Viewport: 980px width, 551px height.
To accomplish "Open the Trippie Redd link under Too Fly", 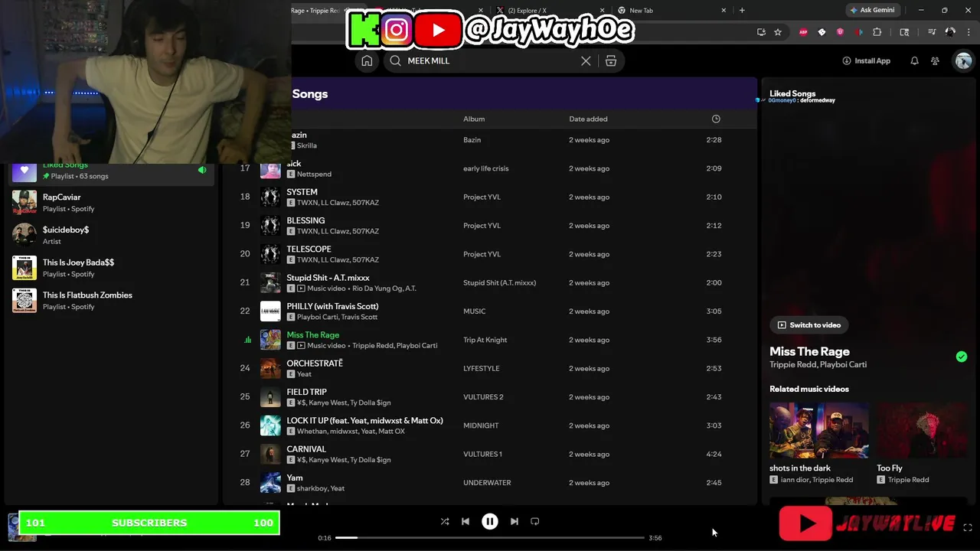I will tap(909, 480).
